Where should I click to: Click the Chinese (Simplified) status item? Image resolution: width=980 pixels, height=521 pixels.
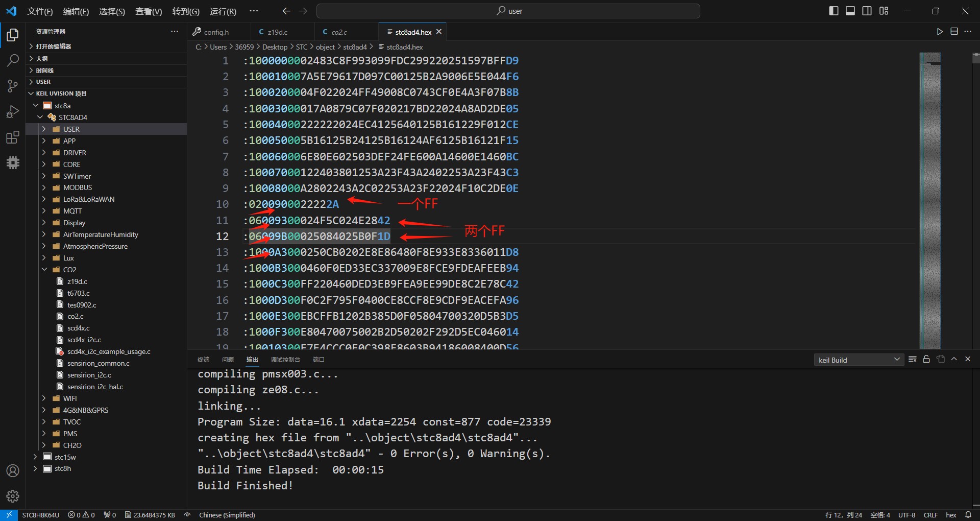(x=227, y=515)
